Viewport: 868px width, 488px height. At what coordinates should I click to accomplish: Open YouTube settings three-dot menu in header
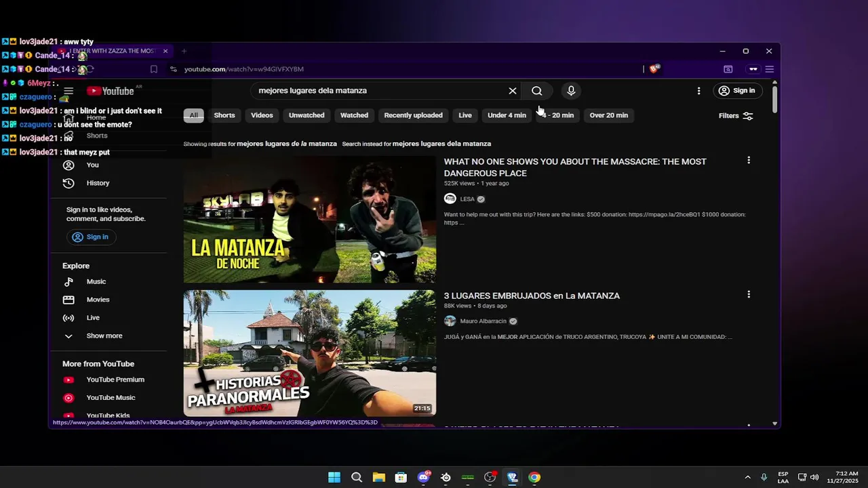(x=698, y=91)
